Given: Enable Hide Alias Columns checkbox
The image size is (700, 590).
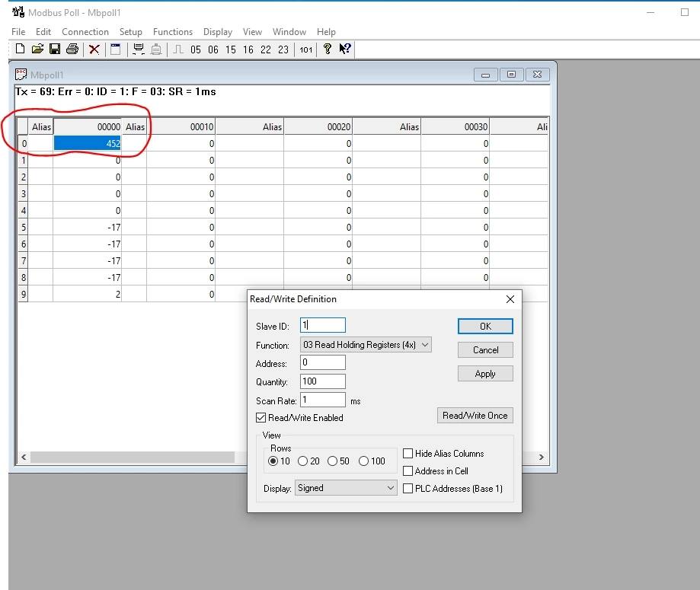Looking at the screenshot, I should pos(408,454).
